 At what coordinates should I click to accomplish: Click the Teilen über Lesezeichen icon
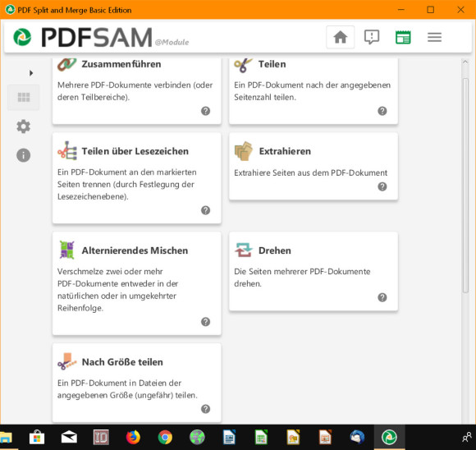[67, 151]
